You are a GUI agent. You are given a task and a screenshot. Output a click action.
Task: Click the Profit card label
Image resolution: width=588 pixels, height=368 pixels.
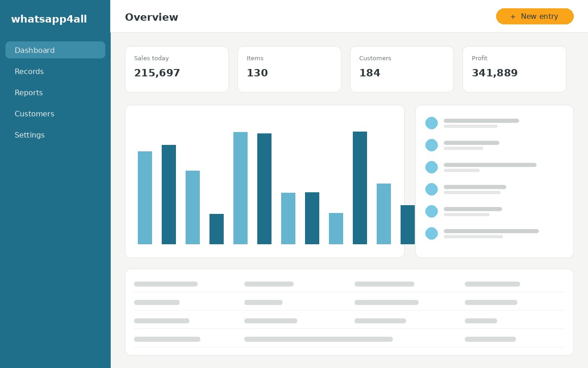coord(480,58)
